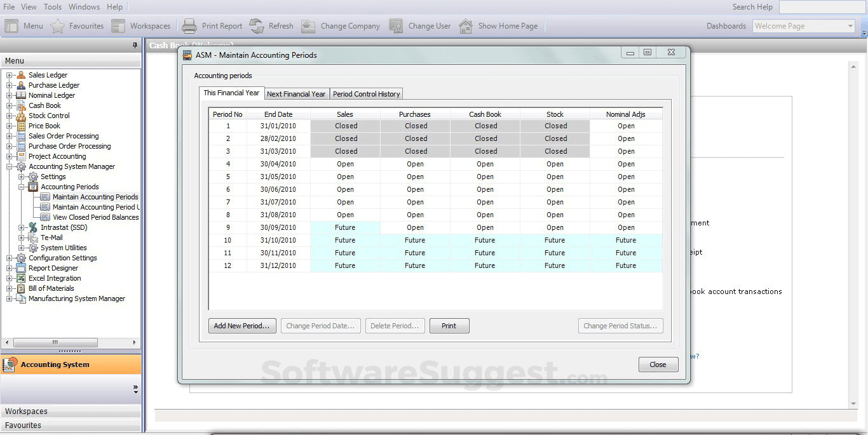This screenshot has height=435, width=868.
Task: Select View Closed Period Balances tree item
Action: [x=95, y=217]
